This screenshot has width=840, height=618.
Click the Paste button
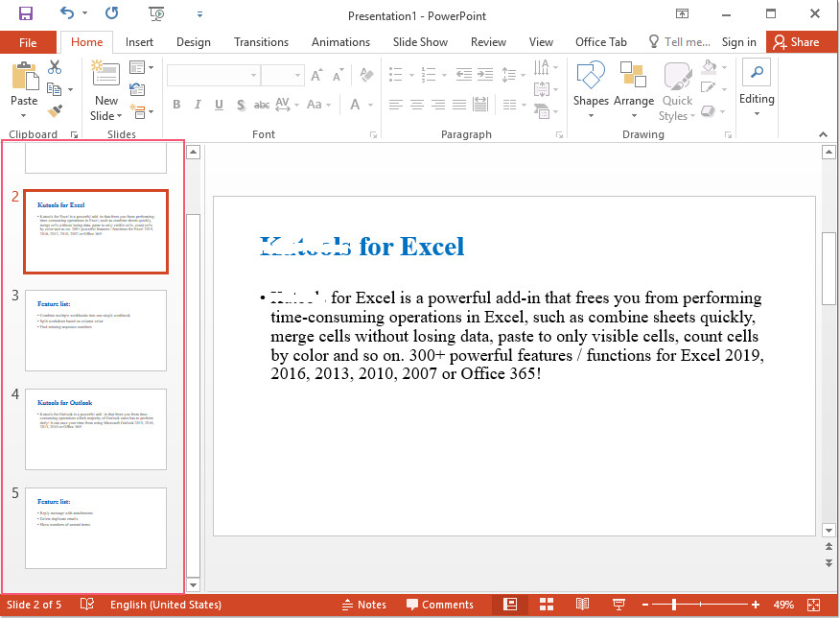[x=24, y=89]
